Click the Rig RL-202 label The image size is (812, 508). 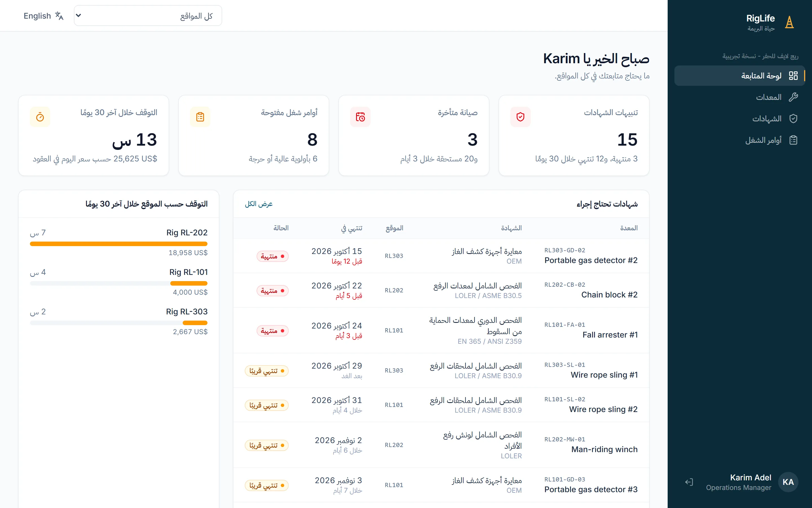187,233
